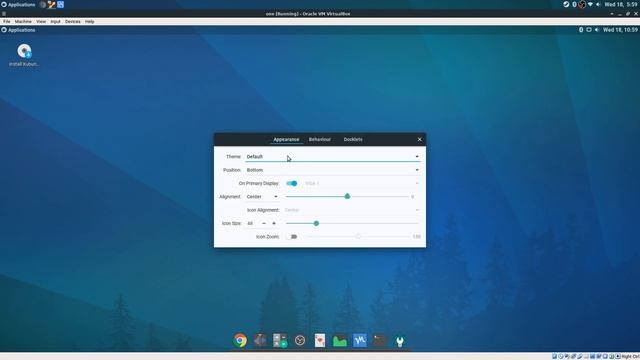The image size is (640, 360).
Task: Open VirtualBox Devices menu
Action: pyautogui.click(x=73, y=22)
